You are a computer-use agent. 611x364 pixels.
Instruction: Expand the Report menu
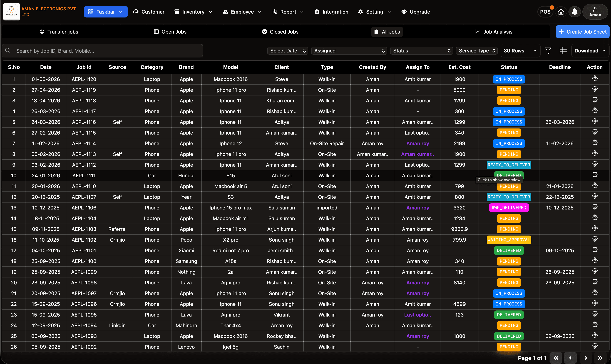point(288,12)
